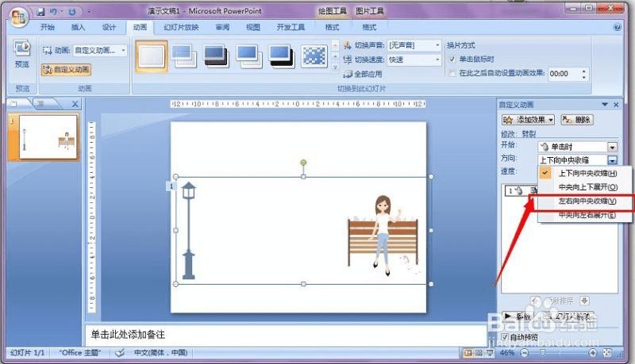The height and width of the screenshot is (364, 635).
Task: Click the notes area 单击此处添加备注
Action: pyautogui.click(x=285, y=335)
